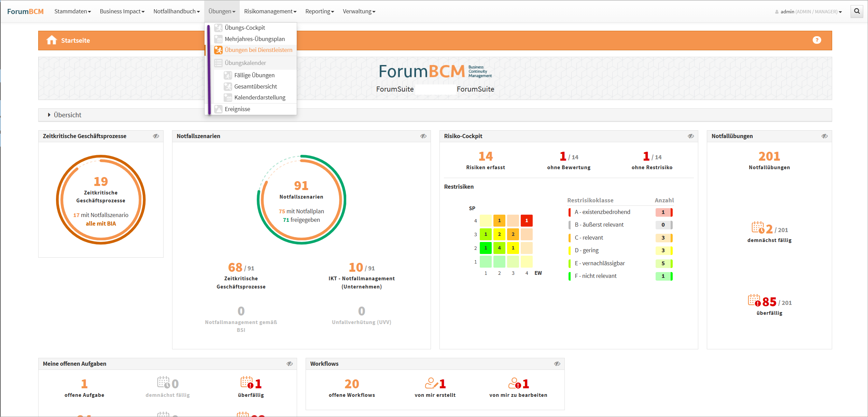Image resolution: width=868 pixels, height=417 pixels.
Task: Open the Risikomanagement dropdown menu
Action: click(270, 11)
